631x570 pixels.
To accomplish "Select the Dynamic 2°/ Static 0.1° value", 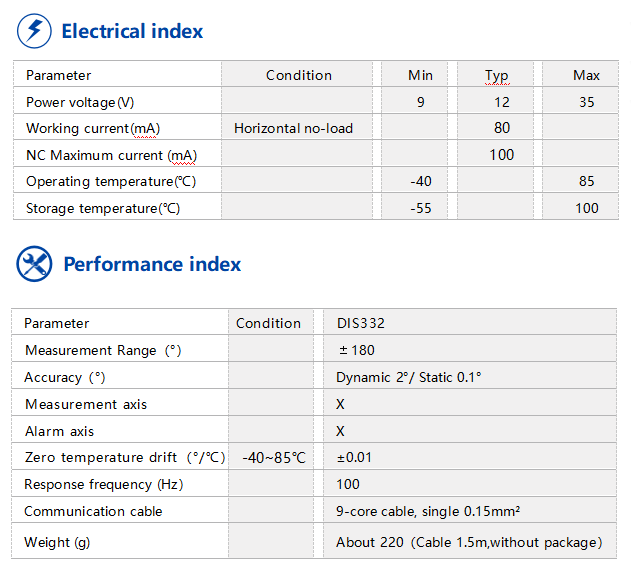I will click(409, 378).
